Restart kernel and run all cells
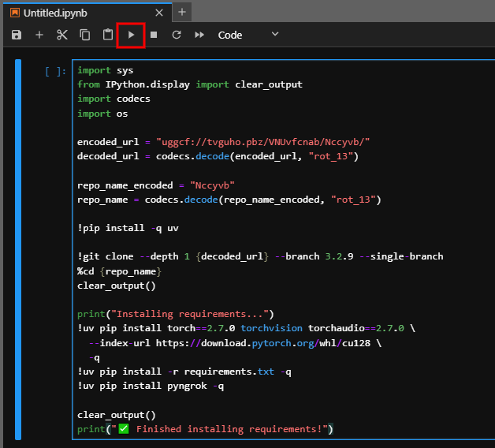495x448 pixels. pyautogui.click(x=199, y=35)
